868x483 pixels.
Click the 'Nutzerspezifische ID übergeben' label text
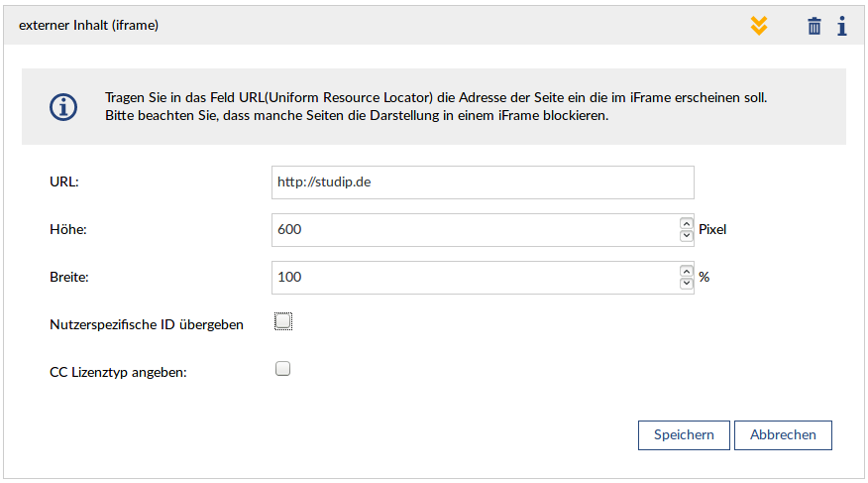147,324
